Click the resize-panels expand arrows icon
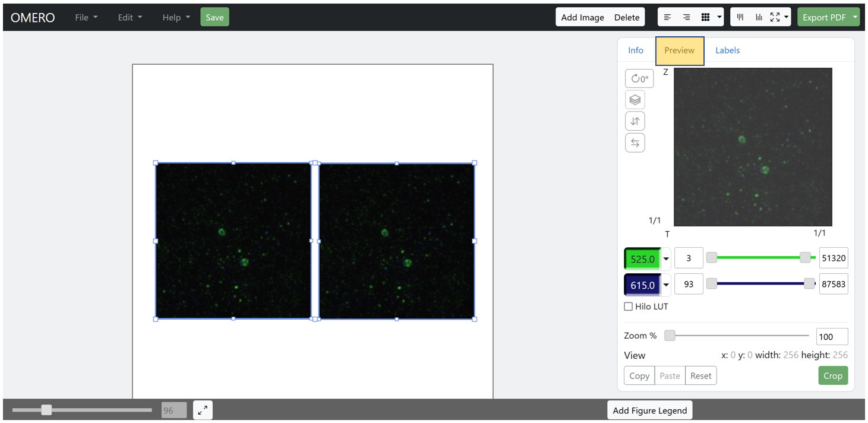 (x=775, y=17)
